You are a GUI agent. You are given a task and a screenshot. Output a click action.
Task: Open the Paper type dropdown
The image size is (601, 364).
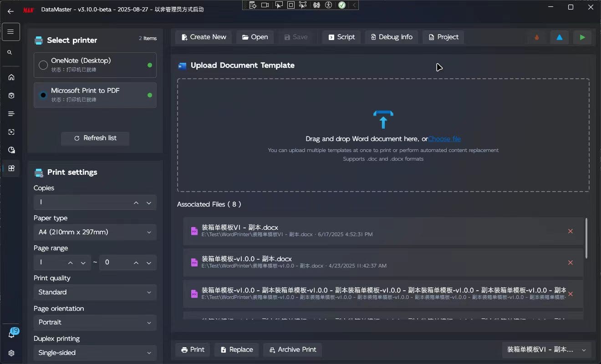tap(95, 232)
